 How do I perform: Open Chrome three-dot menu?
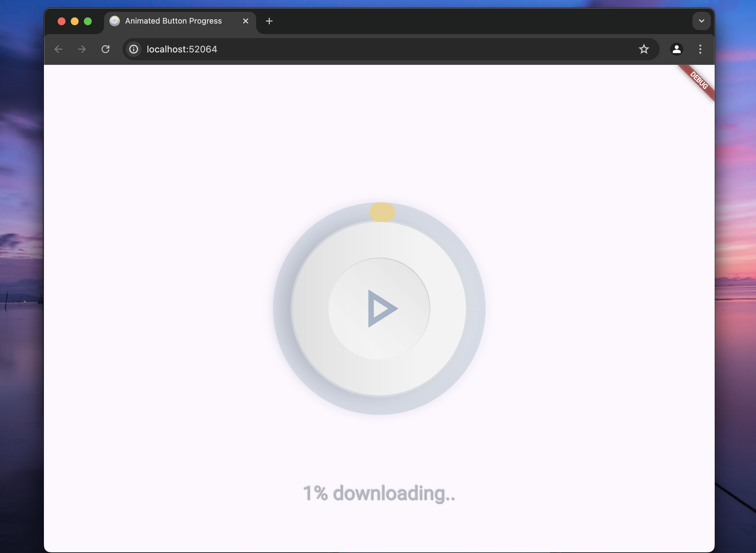700,49
